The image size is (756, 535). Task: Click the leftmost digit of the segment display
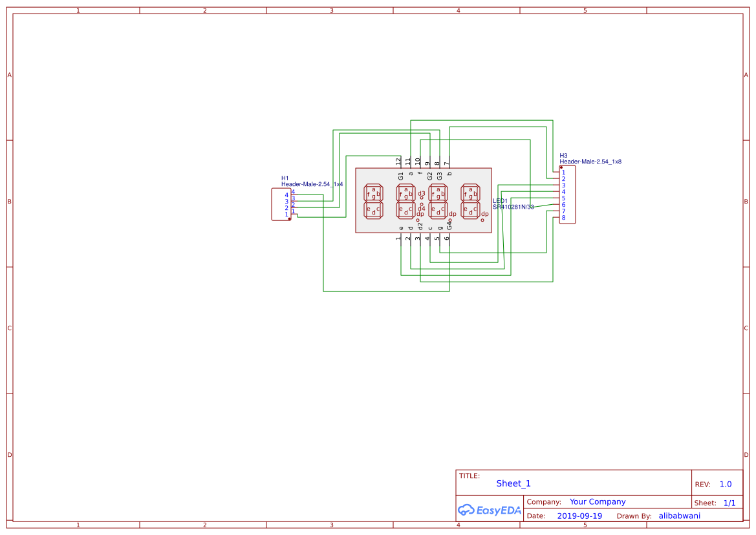[x=373, y=200]
